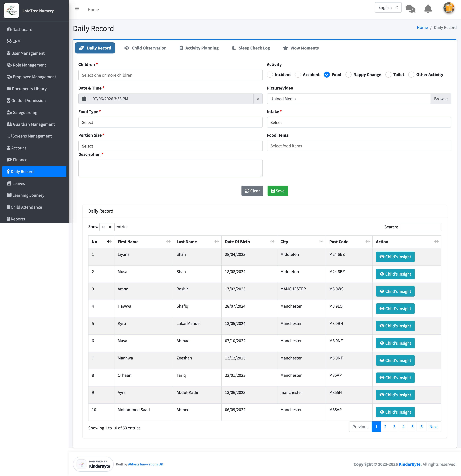The height and width of the screenshot is (476, 461).
Task: Open User Management in the sidebar
Action: tap(34, 53)
